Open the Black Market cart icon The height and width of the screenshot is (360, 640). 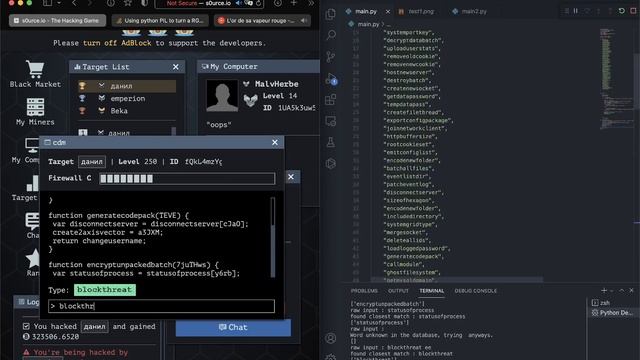pyautogui.click(x=35, y=69)
